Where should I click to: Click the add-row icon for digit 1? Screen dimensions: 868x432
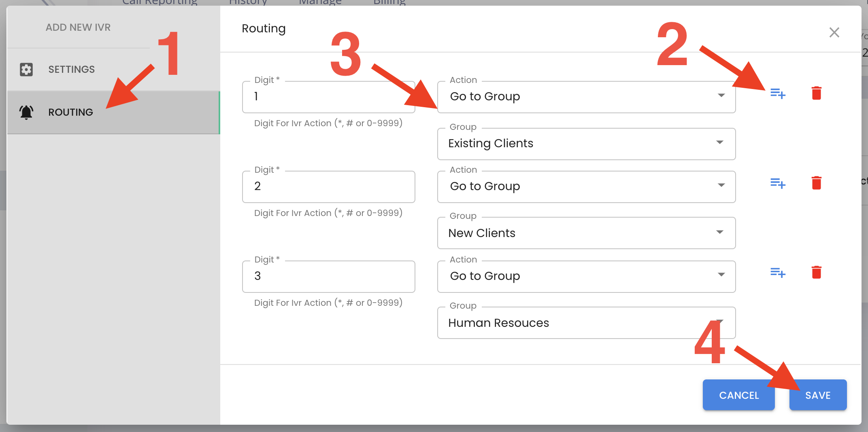click(x=778, y=93)
